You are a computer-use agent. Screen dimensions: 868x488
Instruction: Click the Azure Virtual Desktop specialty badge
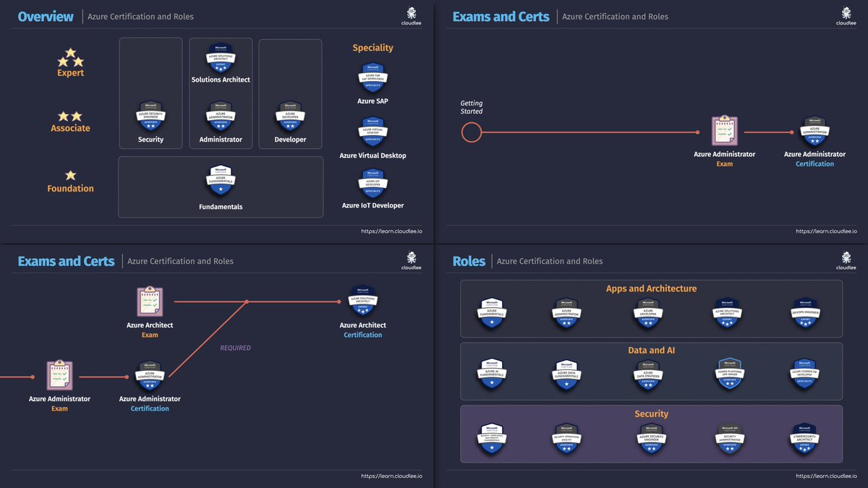(373, 132)
